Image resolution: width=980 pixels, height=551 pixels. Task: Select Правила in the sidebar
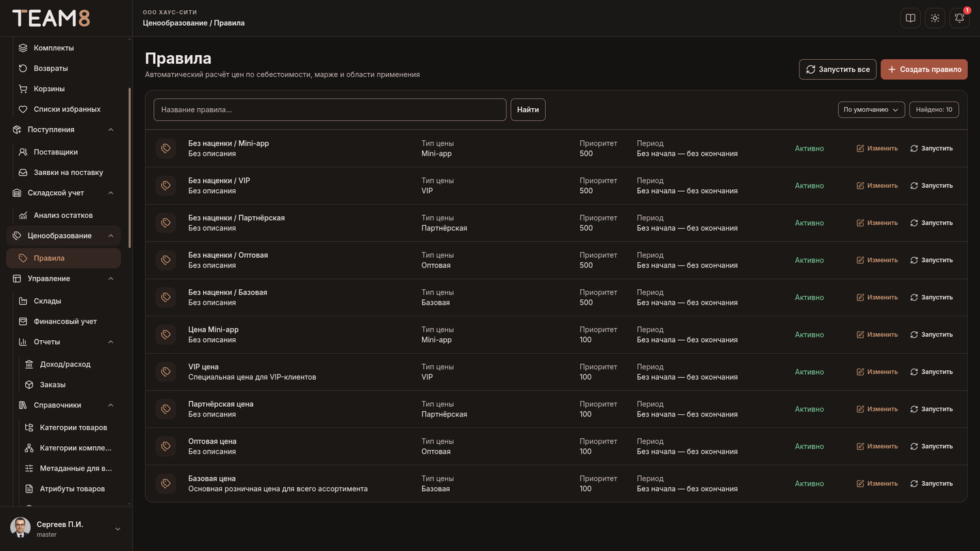[64, 258]
